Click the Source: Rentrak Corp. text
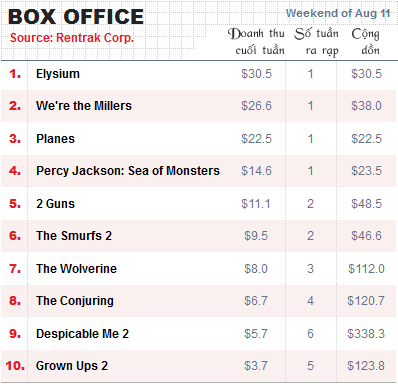 [x=72, y=38]
